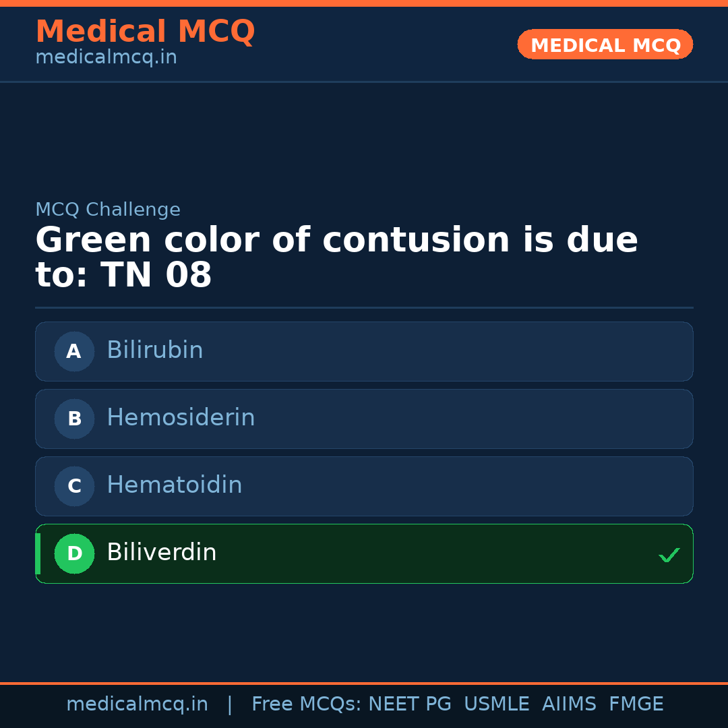The width and height of the screenshot is (728, 728).
Task: Click AIIMS in the footer
Action: 569,704
